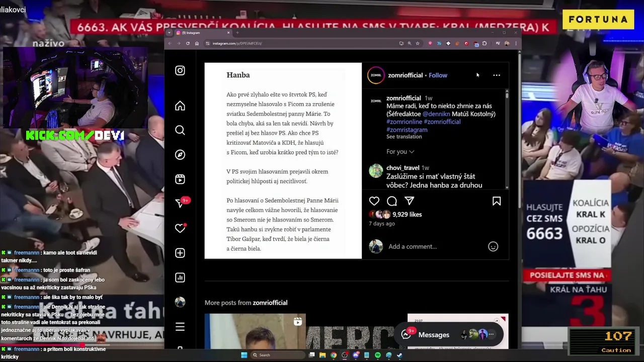Open File Explorer from taskbar
This screenshot has width=644, height=362.
point(323,355)
